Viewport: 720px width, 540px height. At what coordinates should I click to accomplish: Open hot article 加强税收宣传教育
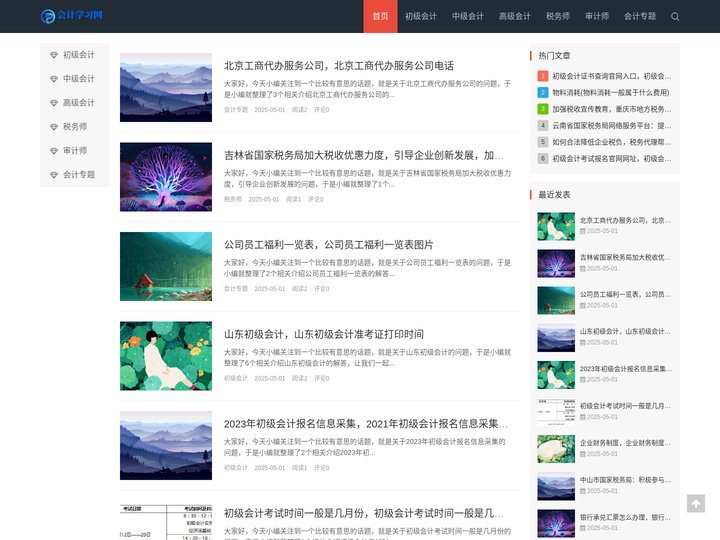tap(612, 109)
